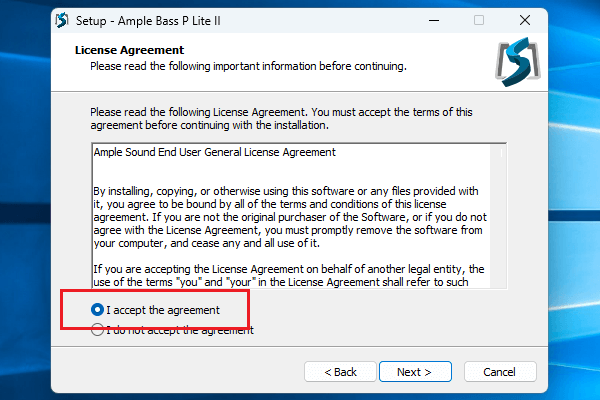Click the "By installing, copying" paragraph
Image resolution: width=600 pixels, height=400 pixels.
click(x=290, y=214)
